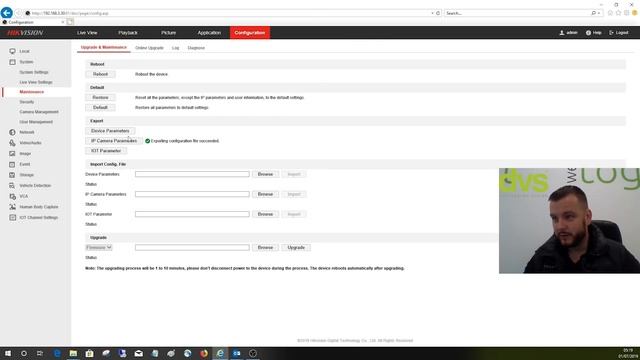Open a new browser tab
The width and height of the screenshot is (640, 360).
[70, 22]
